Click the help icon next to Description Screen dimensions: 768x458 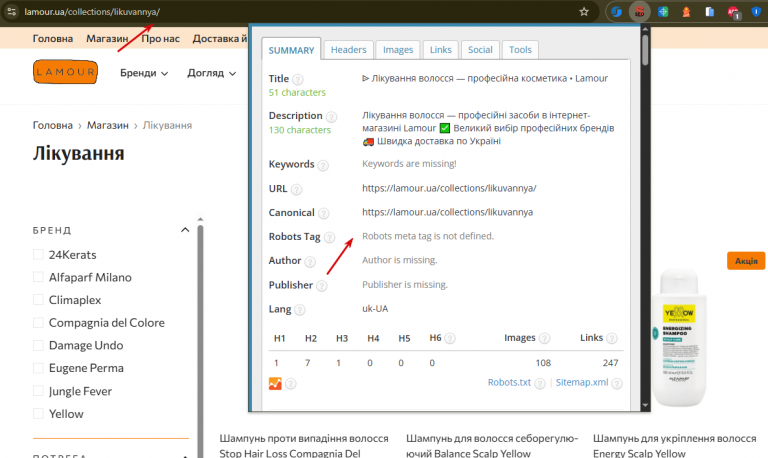331,117
